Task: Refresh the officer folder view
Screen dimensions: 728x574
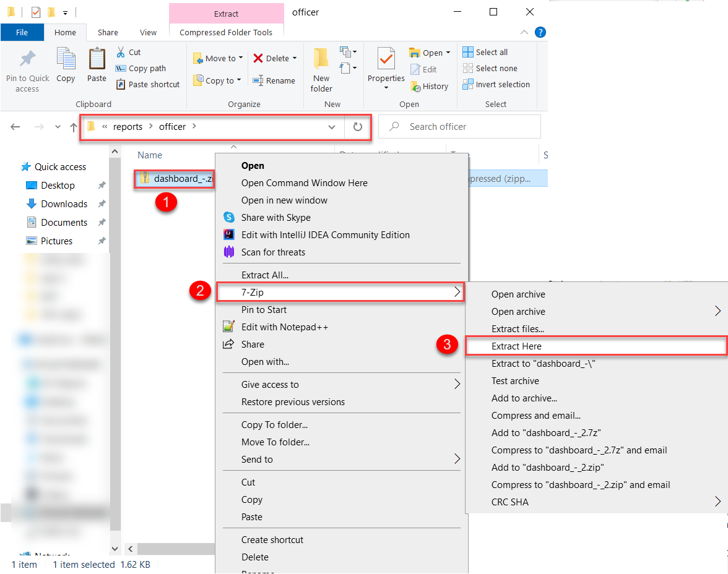Action: click(357, 127)
